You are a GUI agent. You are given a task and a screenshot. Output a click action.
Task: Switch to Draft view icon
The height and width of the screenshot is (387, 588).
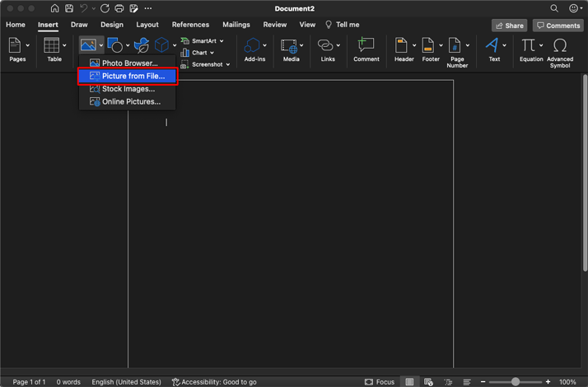[x=467, y=382]
